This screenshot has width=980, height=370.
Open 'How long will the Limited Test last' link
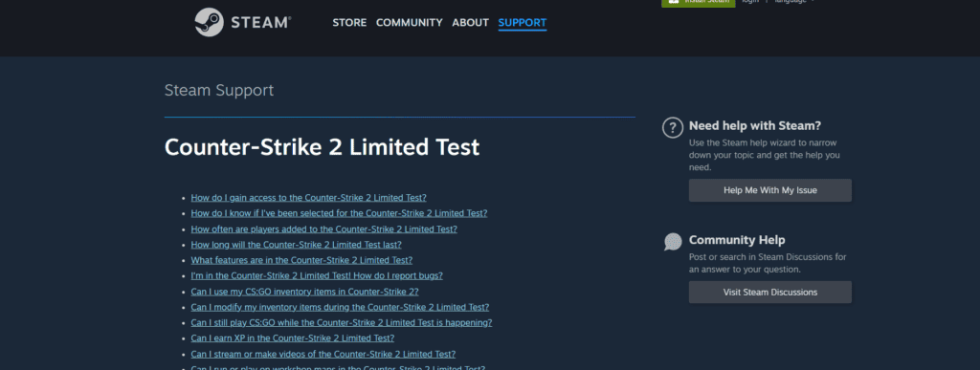[297, 245]
